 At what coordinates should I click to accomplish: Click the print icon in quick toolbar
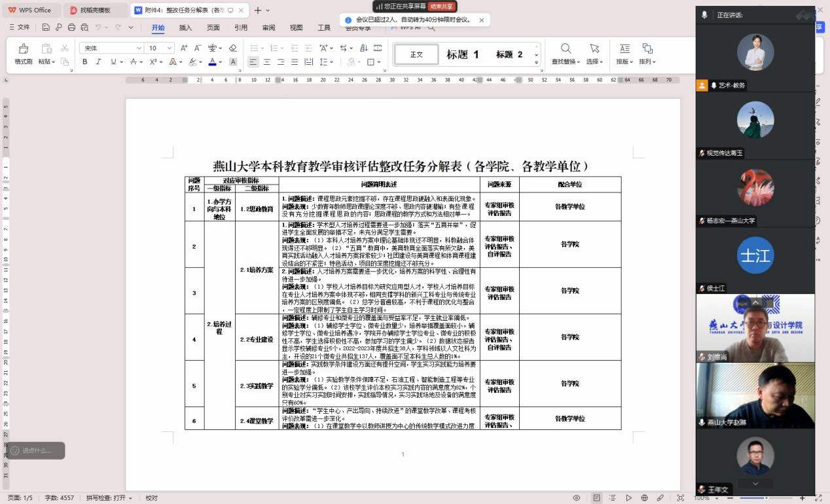[71, 27]
